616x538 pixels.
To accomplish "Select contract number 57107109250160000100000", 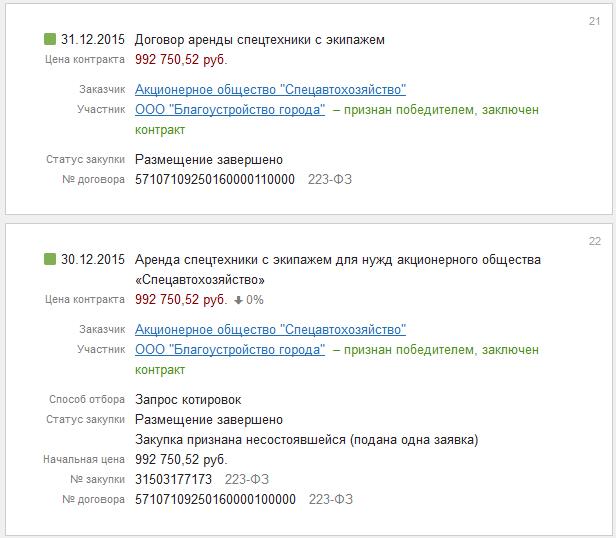I will [x=215, y=499].
